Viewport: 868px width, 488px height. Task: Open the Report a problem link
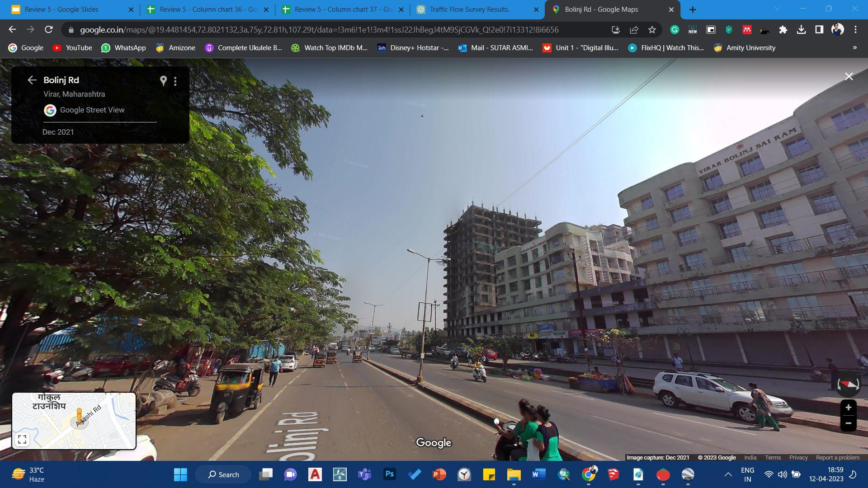click(x=837, y=458)
